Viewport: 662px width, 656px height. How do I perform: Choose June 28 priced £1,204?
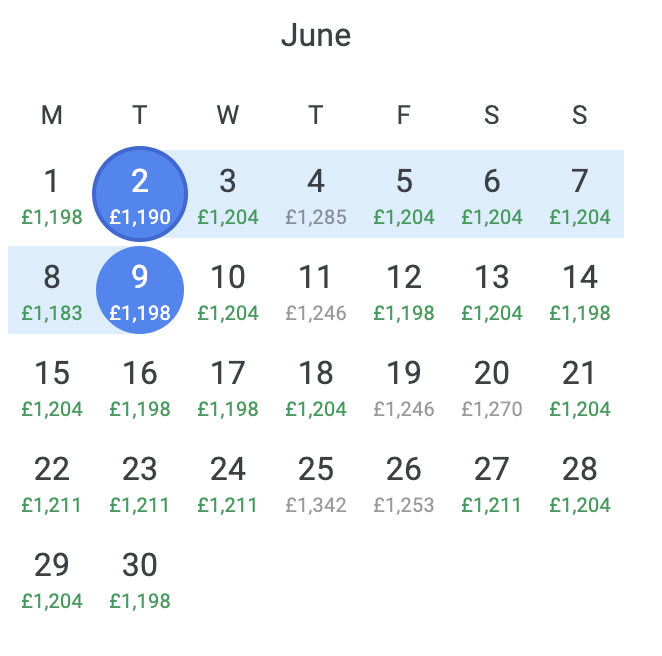click(x=580, y=482)
